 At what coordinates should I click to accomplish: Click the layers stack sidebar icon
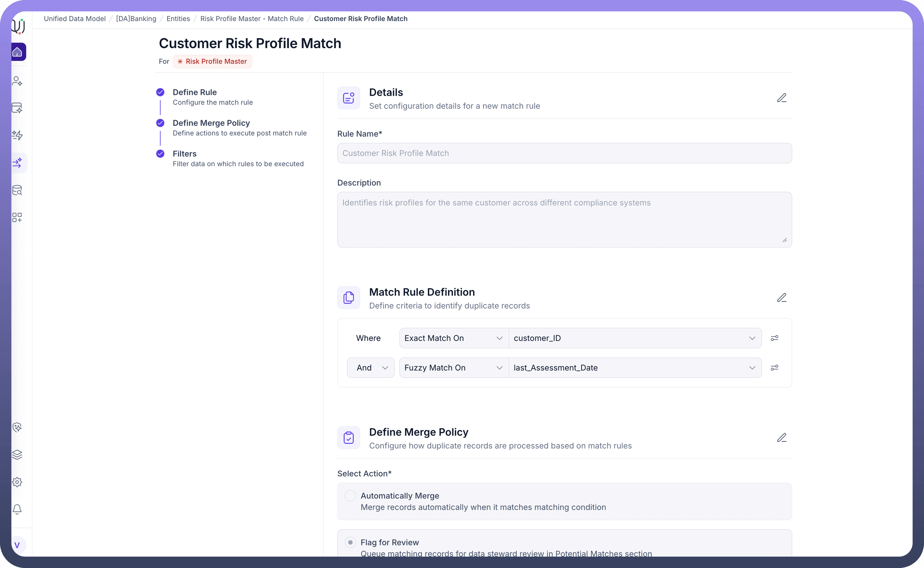click(17, 454)
